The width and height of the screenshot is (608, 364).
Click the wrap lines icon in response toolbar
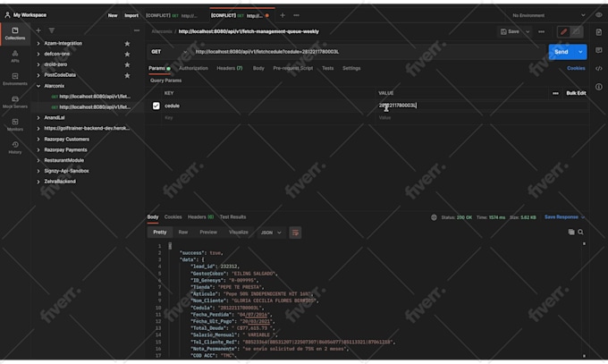(295, 233)
